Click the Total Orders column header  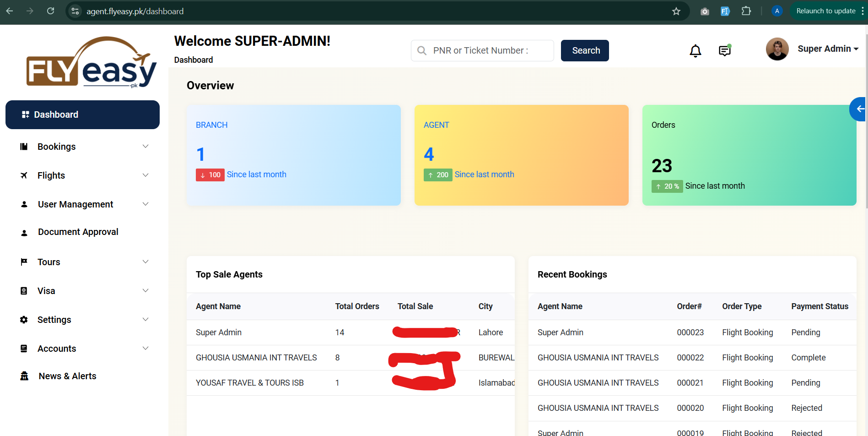tap(357, 306)
